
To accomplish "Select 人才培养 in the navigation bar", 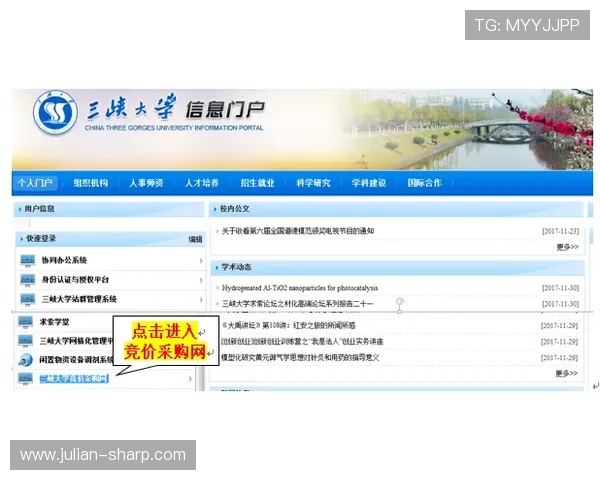I will [202, 183].
